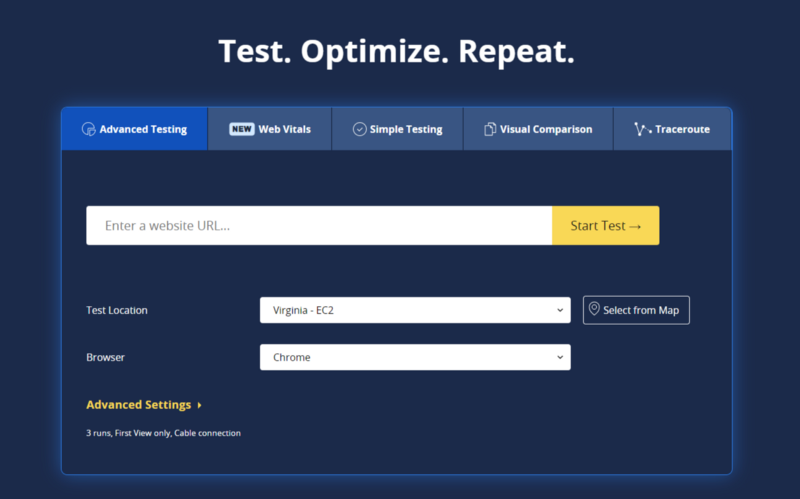This screenshot has width=800, height=499.
Task: Switch to the Web Vitals tab
Action: (270, 129)
